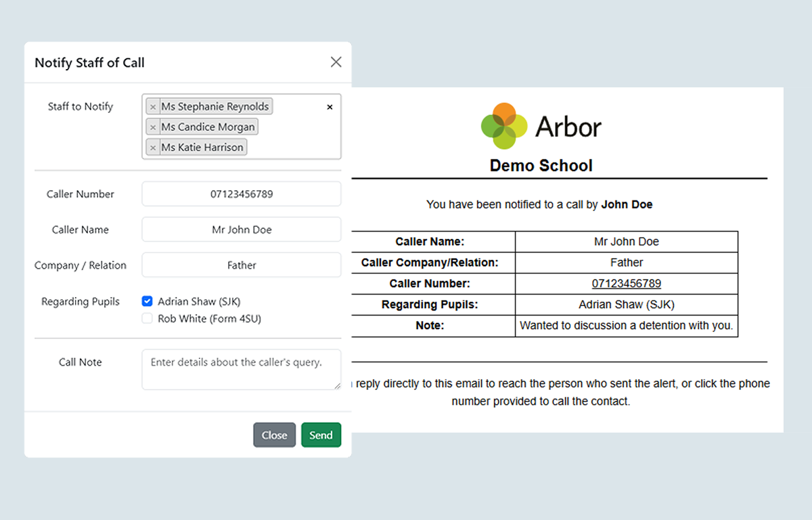Click into the Call Note textarea
Screen dimensions: 812x520
point(242,370)
